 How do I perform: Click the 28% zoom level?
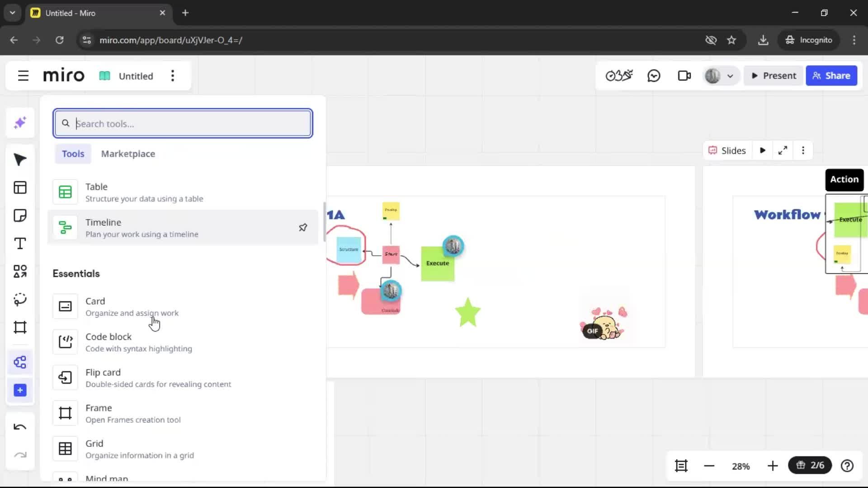click(x=741, y=466)
